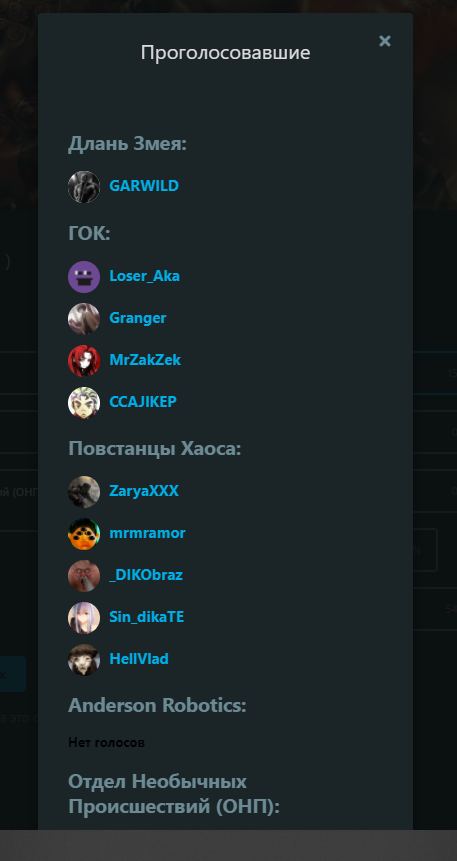This screenshot has height=861, width=457.
Task: Click ZaryaXXX's avatar image
Action: 84,492
